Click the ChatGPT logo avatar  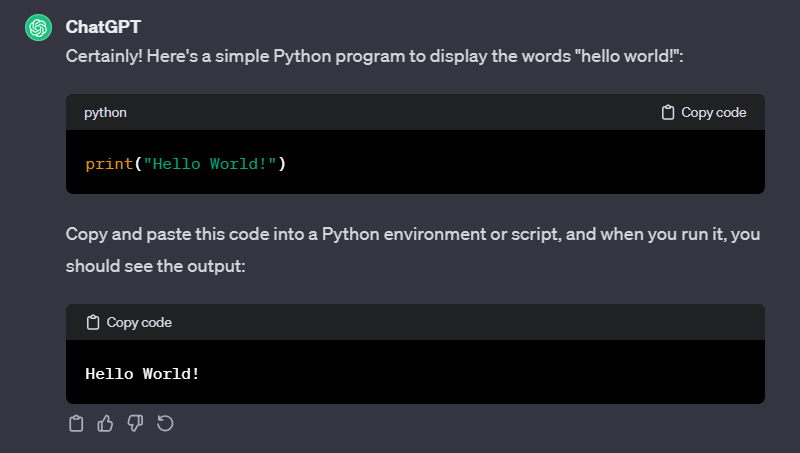click(x=38, y=27)
